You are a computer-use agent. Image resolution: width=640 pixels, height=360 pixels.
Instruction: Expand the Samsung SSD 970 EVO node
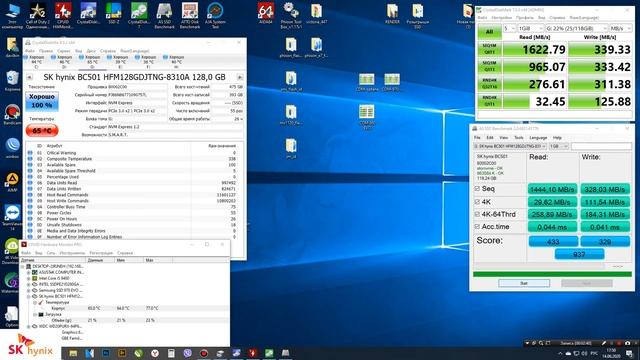tap(29, 290)
